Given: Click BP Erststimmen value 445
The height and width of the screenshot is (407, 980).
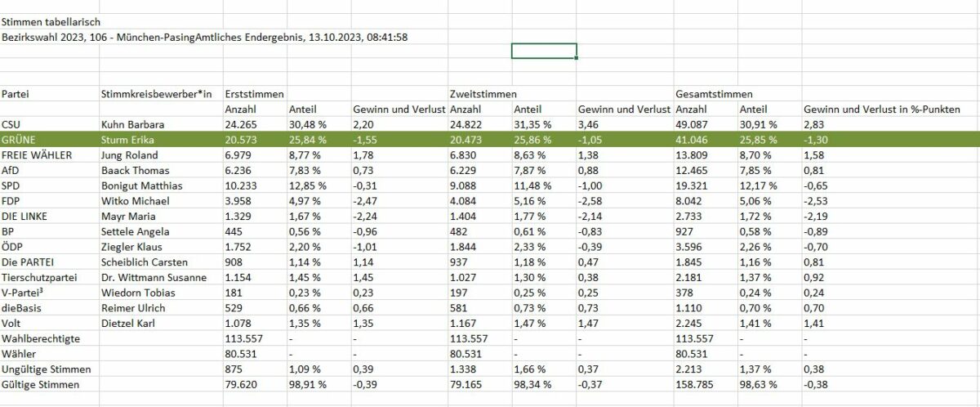Looking at the screenshot, I should (234, 231).
